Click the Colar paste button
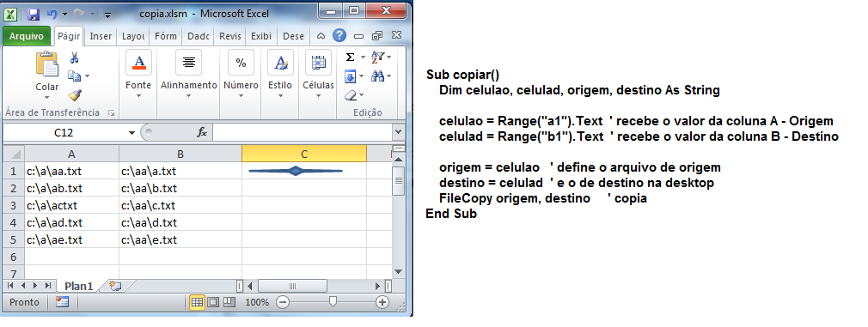The height and width of the screenshot is (327, 868). pos(47,74)
